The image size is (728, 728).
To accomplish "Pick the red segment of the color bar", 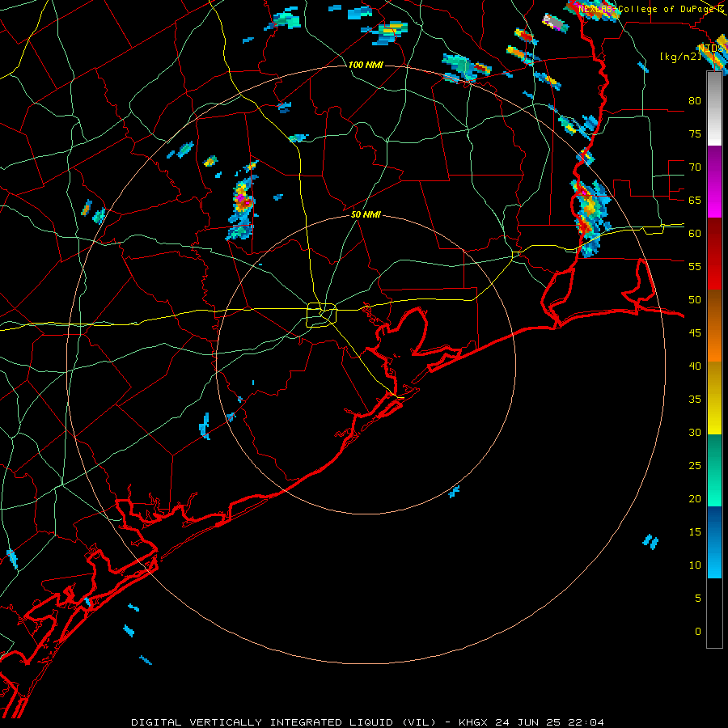I will 714,254.
